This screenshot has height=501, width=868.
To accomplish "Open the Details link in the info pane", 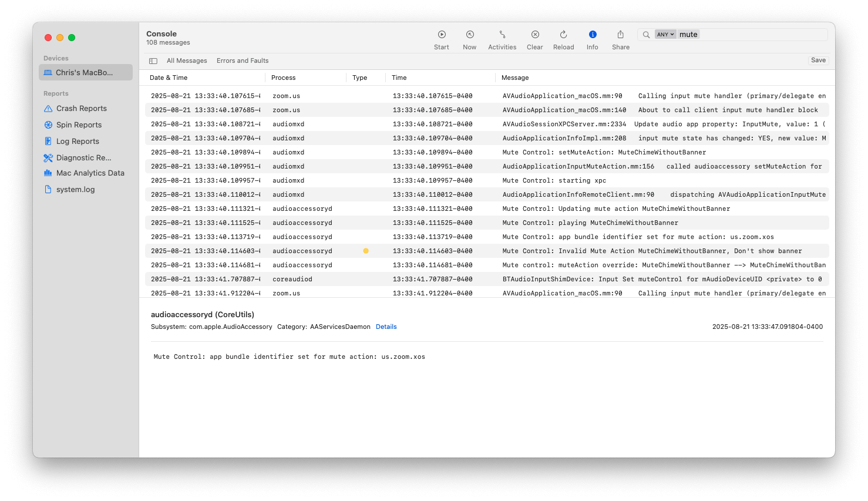I will coord(386,327).
